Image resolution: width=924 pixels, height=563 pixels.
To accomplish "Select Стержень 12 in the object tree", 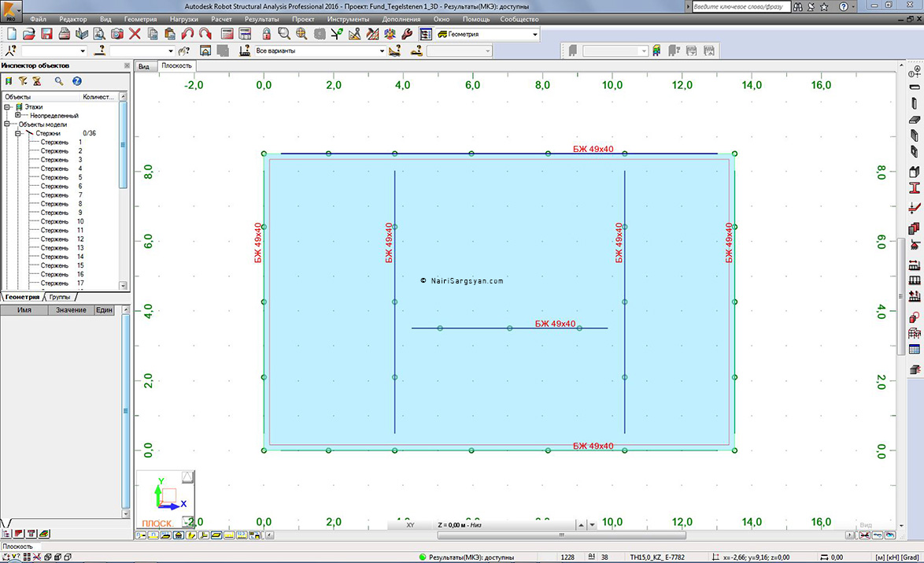I will pyautogui.click(x=62, y=239).
